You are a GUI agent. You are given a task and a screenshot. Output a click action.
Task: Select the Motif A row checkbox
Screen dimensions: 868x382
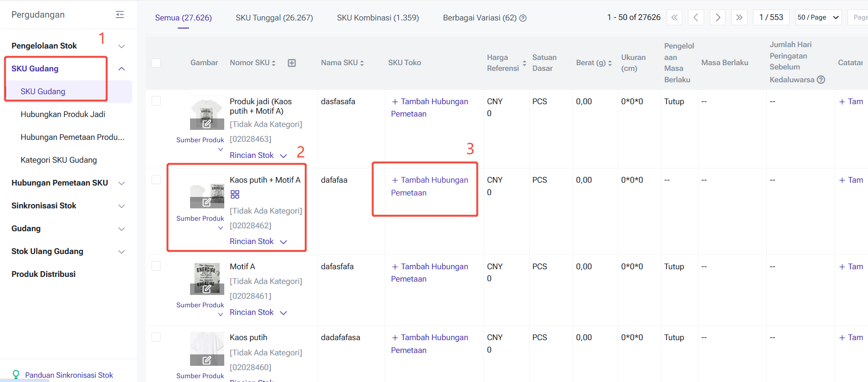click(156, 266)
